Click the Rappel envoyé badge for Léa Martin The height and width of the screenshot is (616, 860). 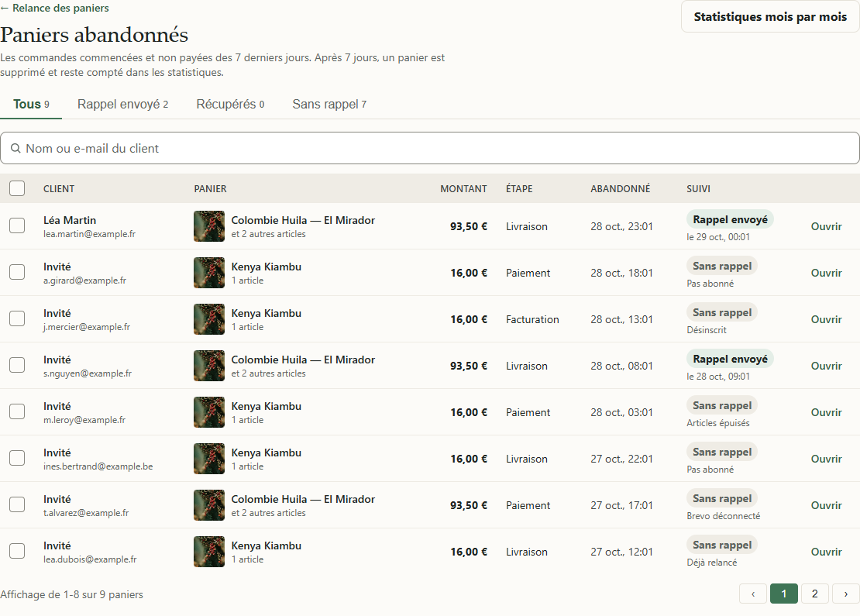pyautogui.click(x=730, y=219)
